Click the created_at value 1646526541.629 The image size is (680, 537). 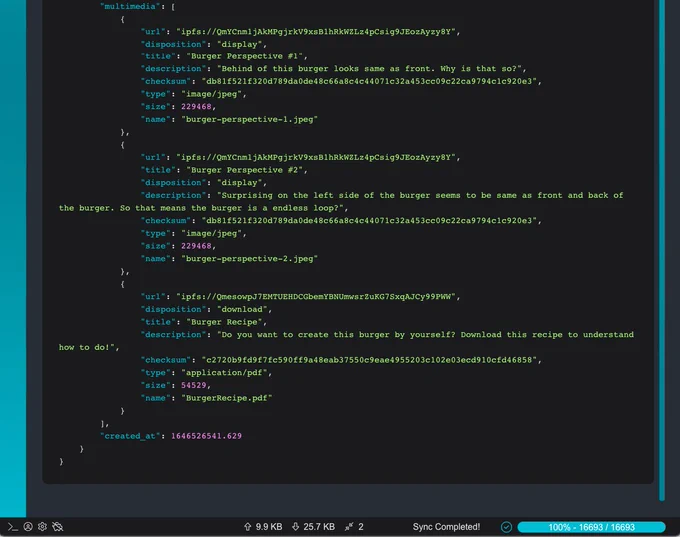pos(206,436)
